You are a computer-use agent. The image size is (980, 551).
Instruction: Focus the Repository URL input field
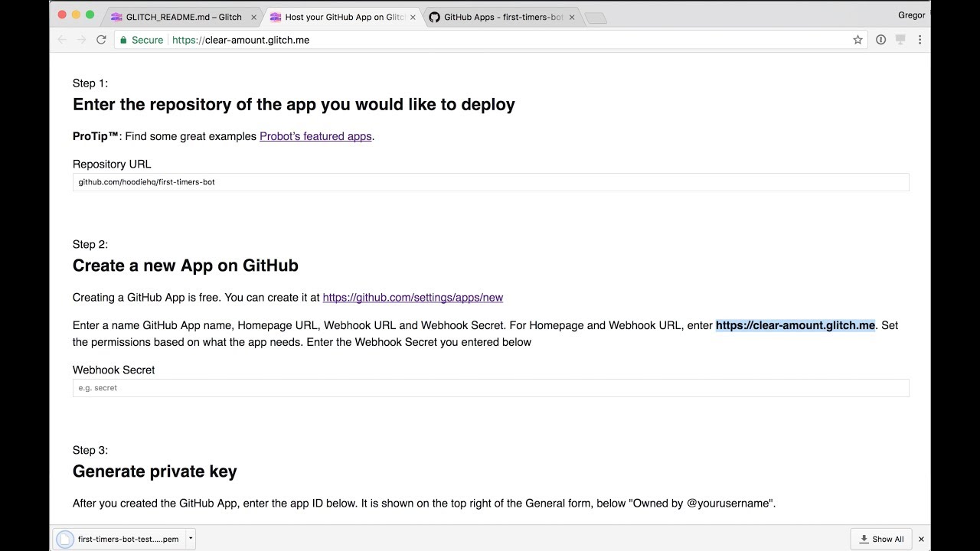click(x=491, y=182)
